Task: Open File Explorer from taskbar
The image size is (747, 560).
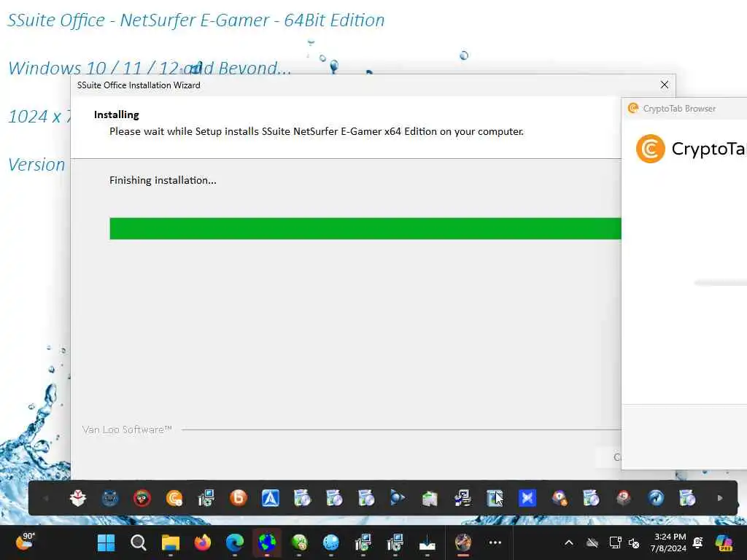Action: click(170, 542)
